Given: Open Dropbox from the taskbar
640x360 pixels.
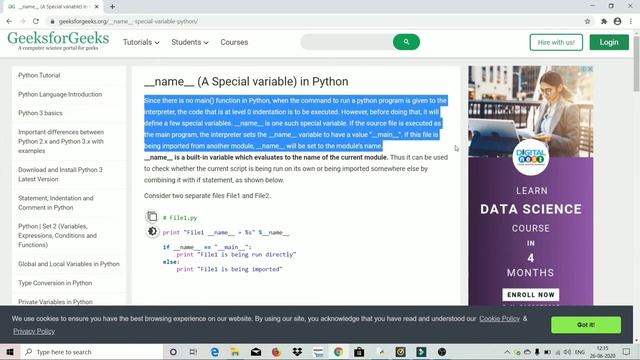Looking at the screenshot, I should (x=297, y=352).
